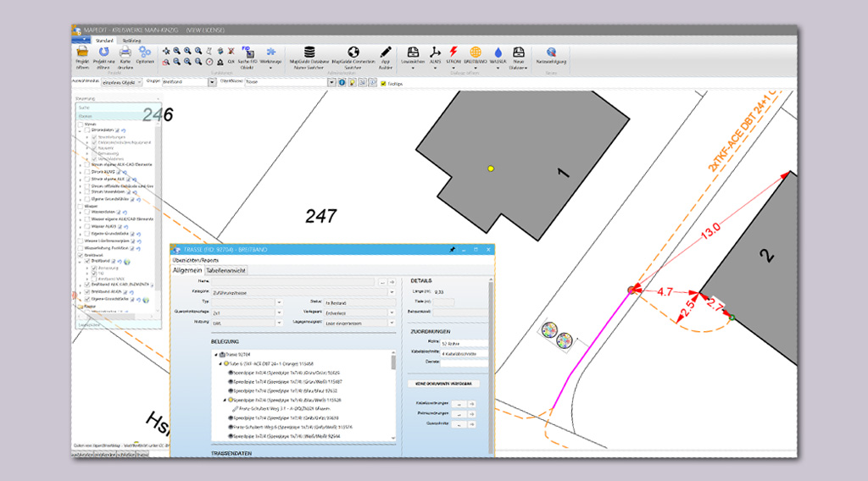The height and width of the screenshot is (481, 868).
Task: Open the STROM dialog icon
Action: pyautogui.click(x=453, y=53)
